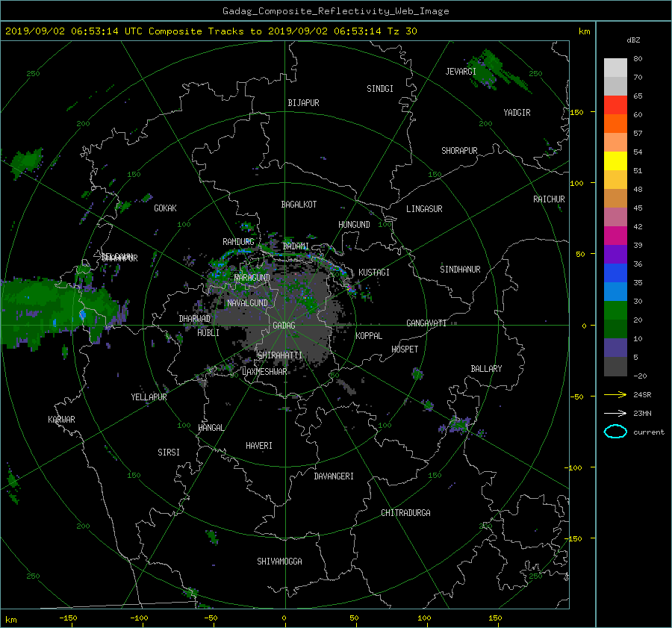Click the yellow 24SR arrow icon
Screen dimensions: 672x628
(x=615, y=394)
